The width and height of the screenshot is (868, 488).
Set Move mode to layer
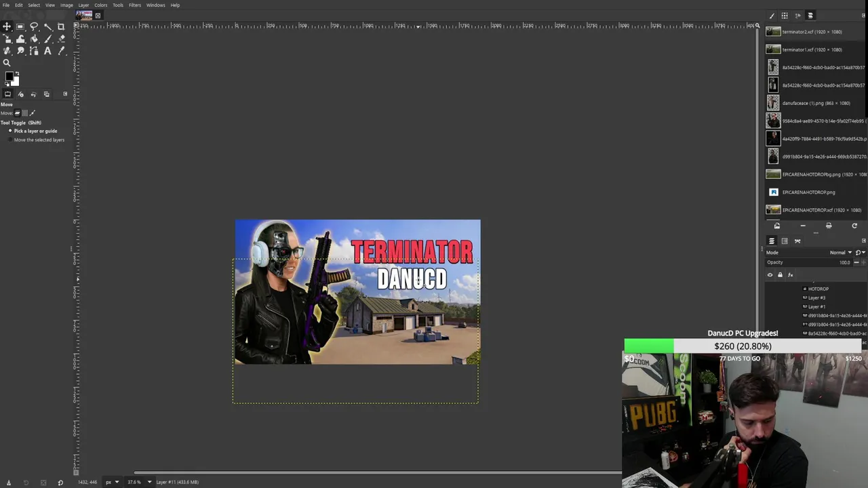(18, 113)
